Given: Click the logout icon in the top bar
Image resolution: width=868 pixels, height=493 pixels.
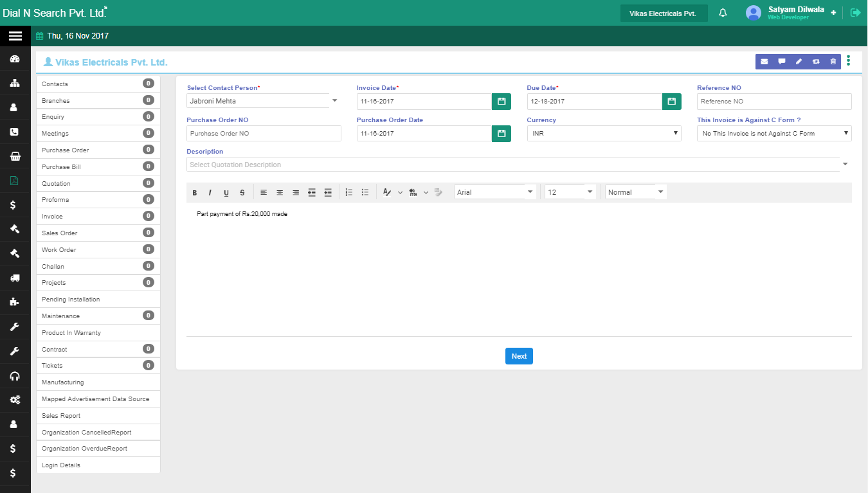Looking at the screenshot, I should (x=855, y=13).
